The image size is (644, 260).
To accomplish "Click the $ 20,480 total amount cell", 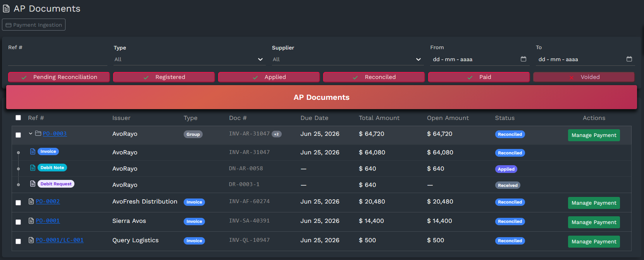I will (x=372, y=202).
